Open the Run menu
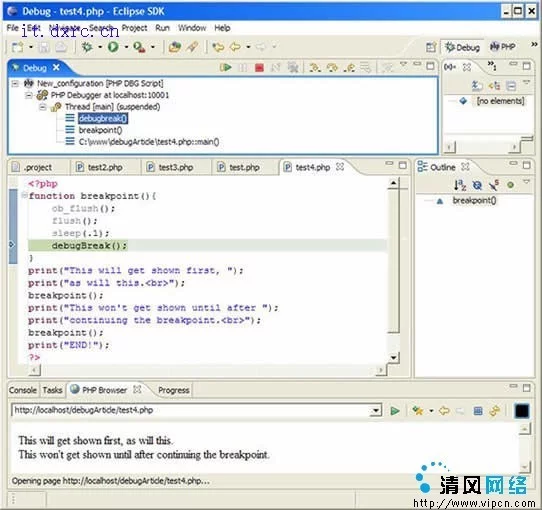 click(x=162, y=28)
